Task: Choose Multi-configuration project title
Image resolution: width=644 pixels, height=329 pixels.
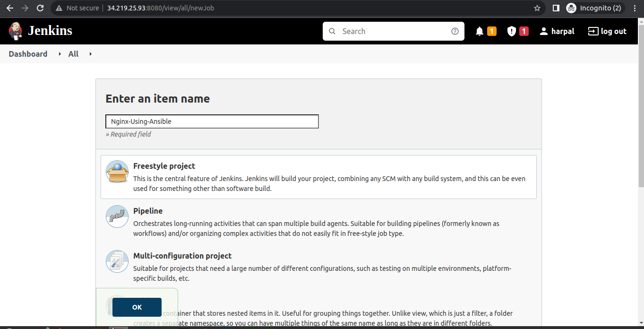Action: pos(182,256)
